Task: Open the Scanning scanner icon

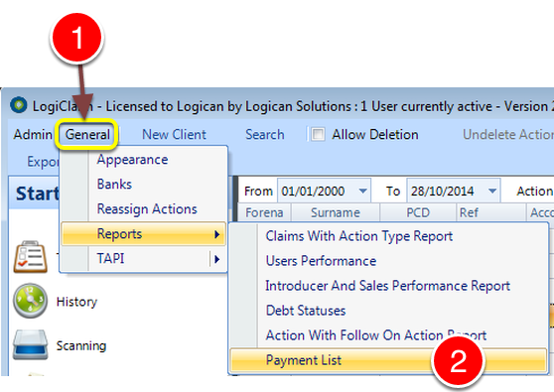Action: (30, 344)
